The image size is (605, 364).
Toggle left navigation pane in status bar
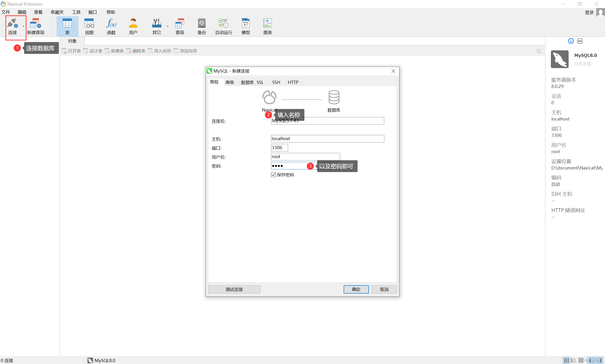tap(591, 360)
